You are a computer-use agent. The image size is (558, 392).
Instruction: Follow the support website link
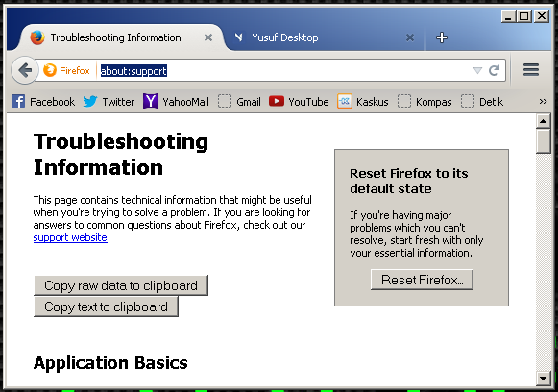coord(70,237)
